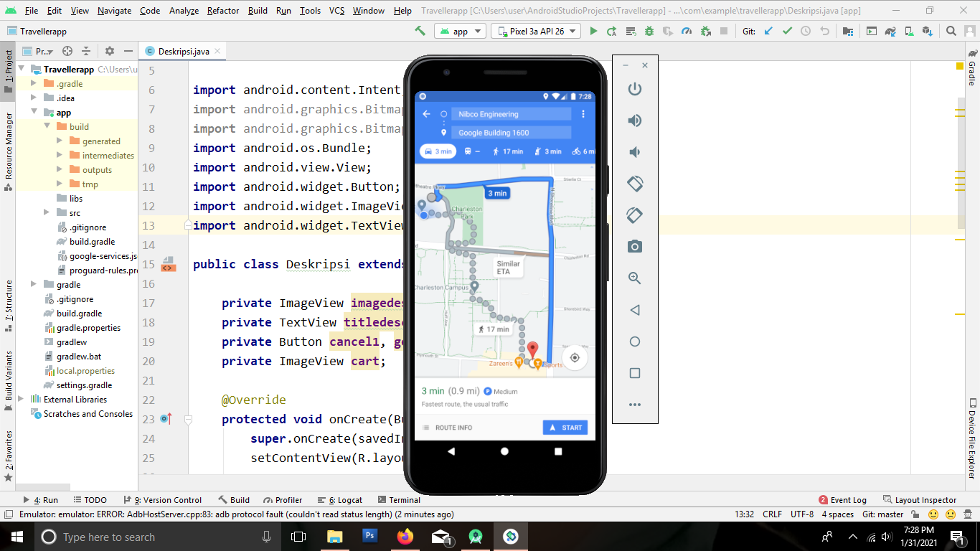Take an emulator screenshot with the camera icon
The image size is (980, 551).
click(634, 247)
